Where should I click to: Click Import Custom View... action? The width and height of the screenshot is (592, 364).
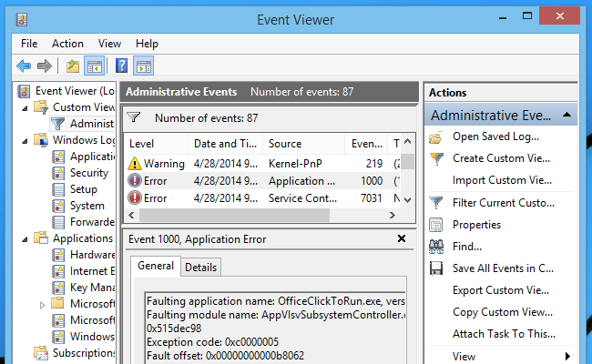[502, 180]
